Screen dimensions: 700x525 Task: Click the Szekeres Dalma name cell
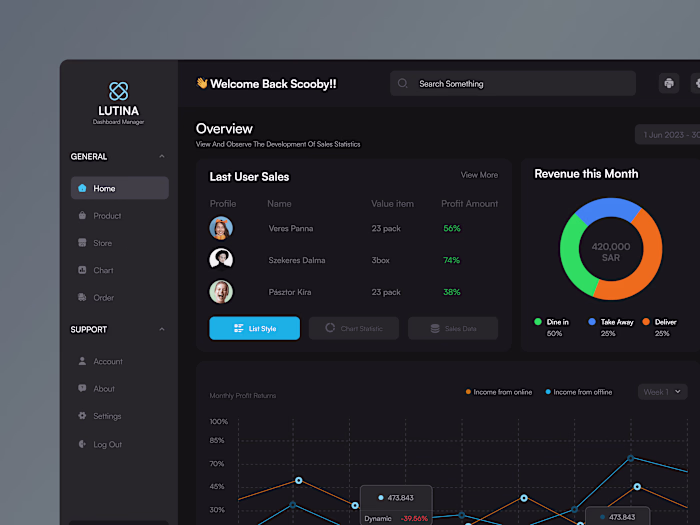pyautogui.click(x=297, y=260)
